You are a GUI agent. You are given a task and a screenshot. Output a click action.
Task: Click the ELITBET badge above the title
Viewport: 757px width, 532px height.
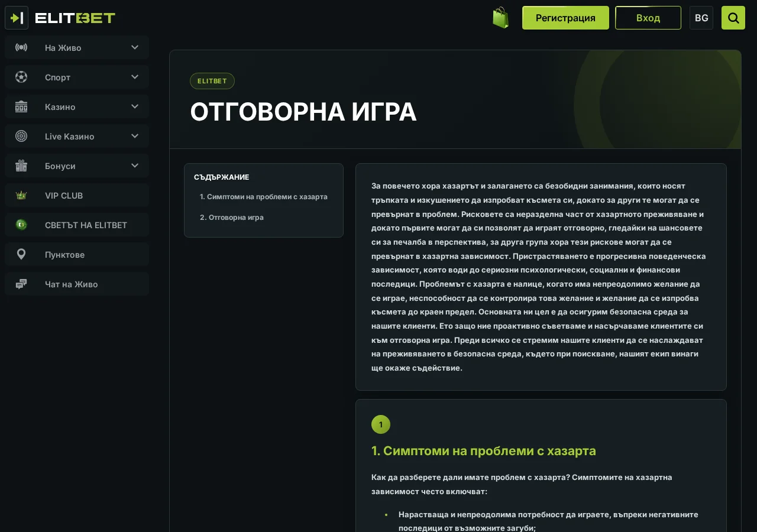[212, 81]
